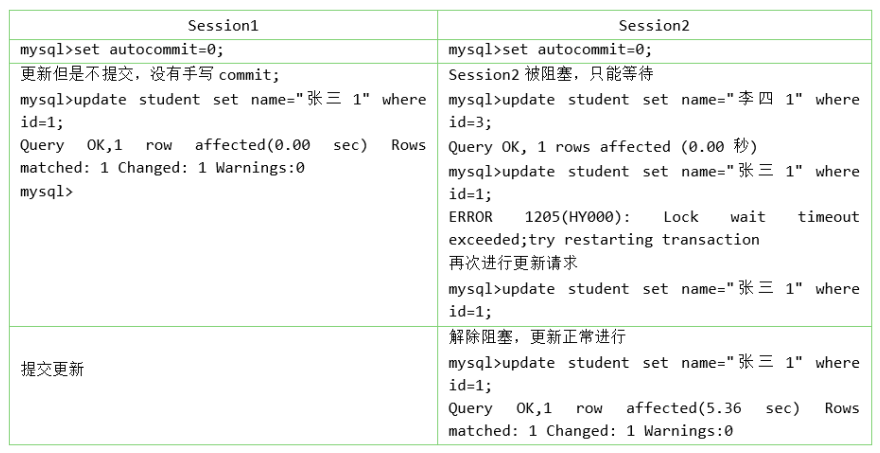Screen dimensions: 880x453
Task: Click the Session1 column header
Action: pyautogui.click(x=223, y=25)
